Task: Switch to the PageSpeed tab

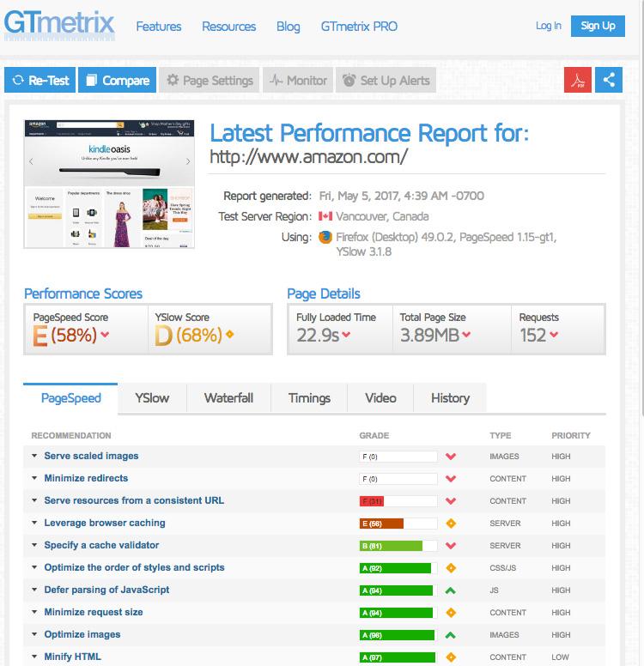Action: point(70,398)
